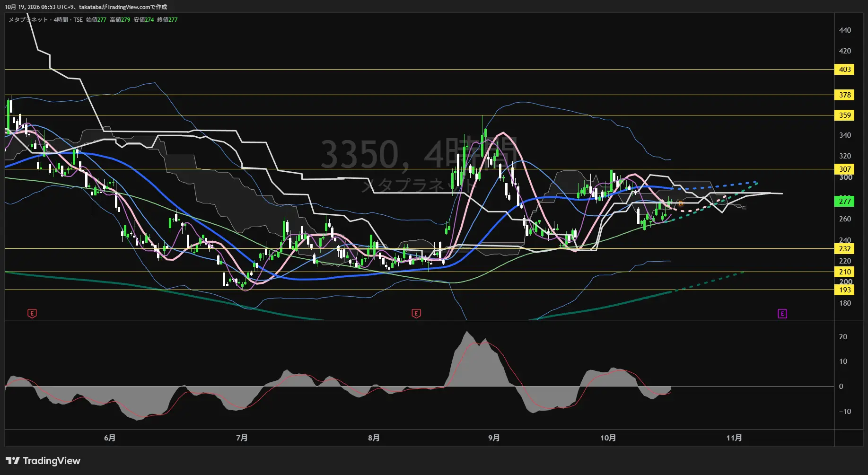Click the 高値279 high value in legend
The height and width of the screenshot is (475, 868).
120,20
